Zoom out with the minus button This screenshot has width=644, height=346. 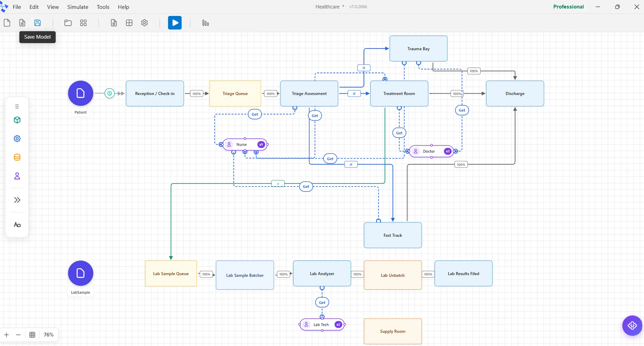[x=18, y=335]
